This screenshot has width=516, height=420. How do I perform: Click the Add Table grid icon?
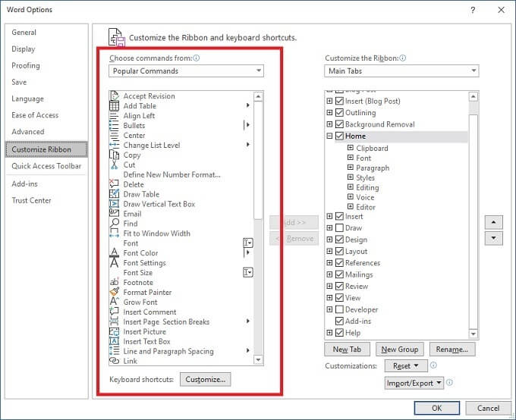[114, 106]
